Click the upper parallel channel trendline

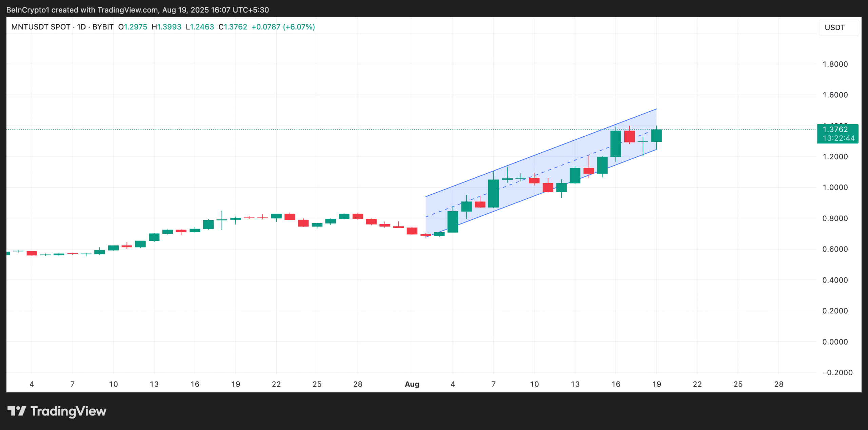[542, 153]
